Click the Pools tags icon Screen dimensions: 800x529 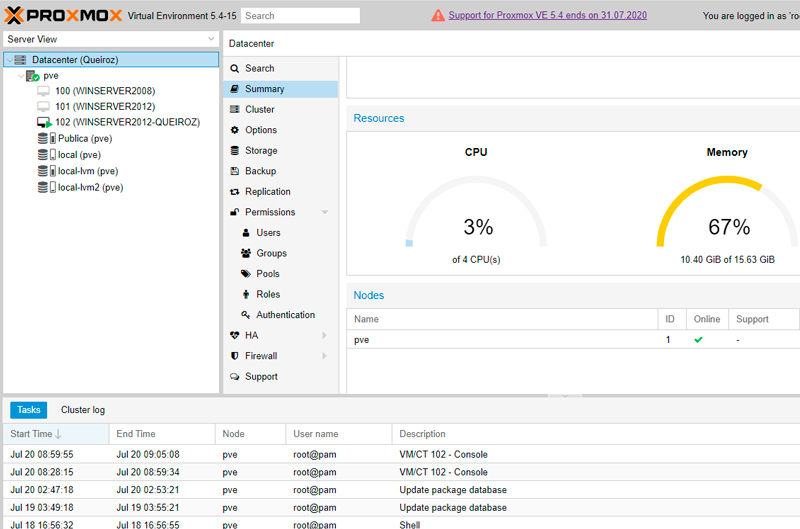[x=246, y=274]
